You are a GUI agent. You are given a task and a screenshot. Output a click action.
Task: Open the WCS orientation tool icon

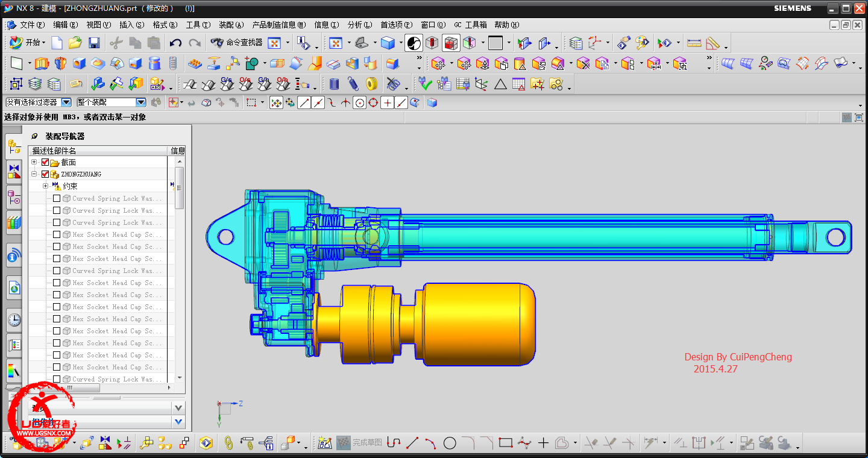(x=596, y=43)
